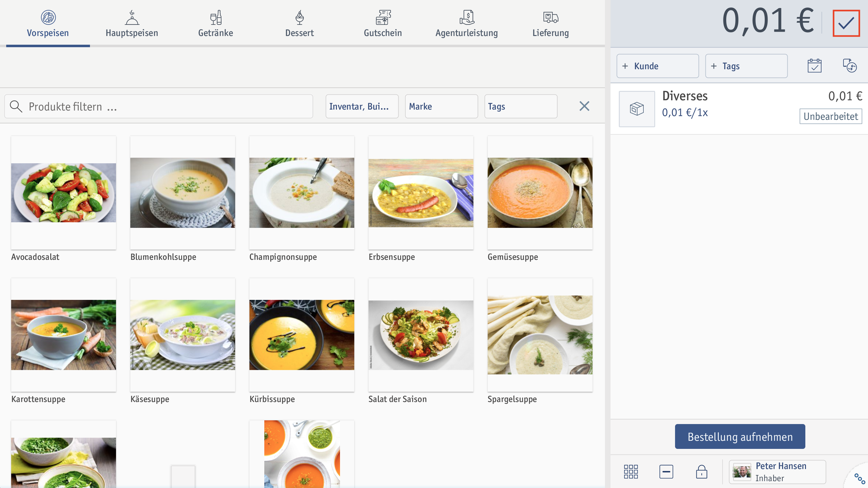Open the Peter Hansen user profile
Viewport: 868px width, 488px height.
(x=777, y=472)
